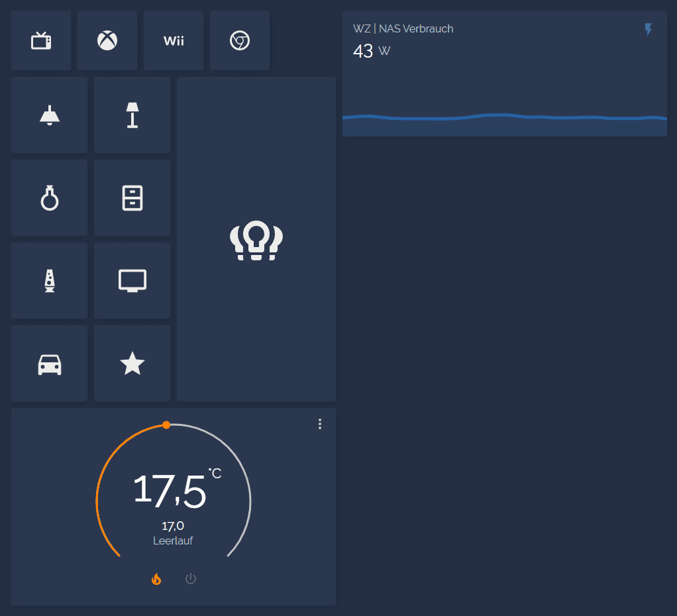Click the Leerlauf status label
This screenshot has width=677, height=616.
[x=173, y=540]
